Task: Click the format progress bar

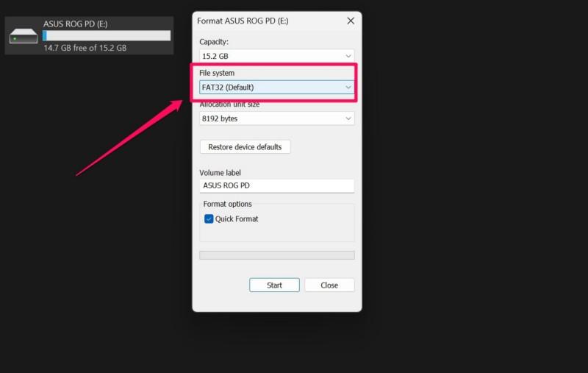Action: (x=276, y=255)
